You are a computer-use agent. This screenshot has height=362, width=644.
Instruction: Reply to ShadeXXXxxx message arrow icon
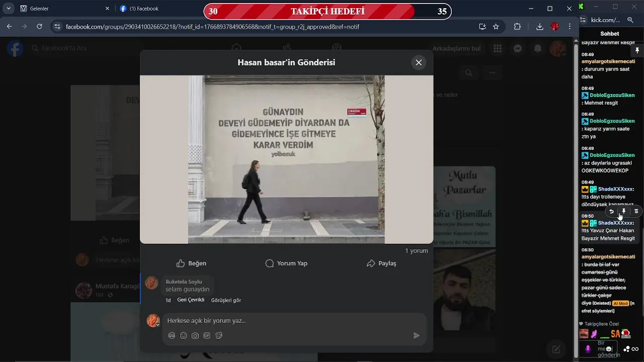click(611, 211)
